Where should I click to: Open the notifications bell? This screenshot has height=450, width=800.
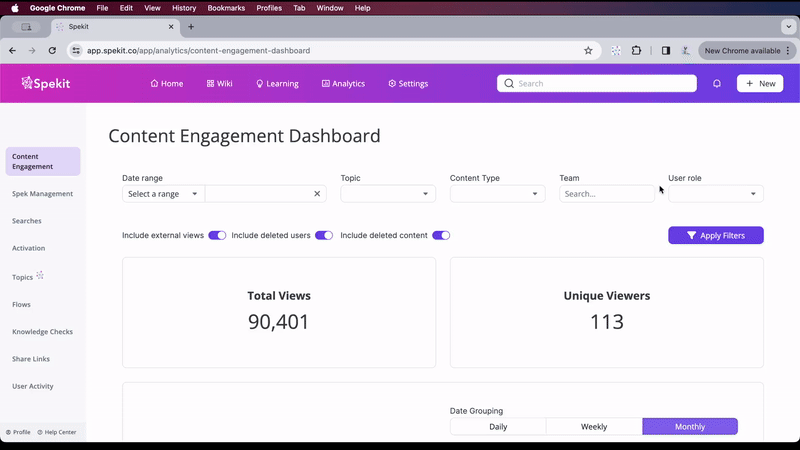pos(717,83)
